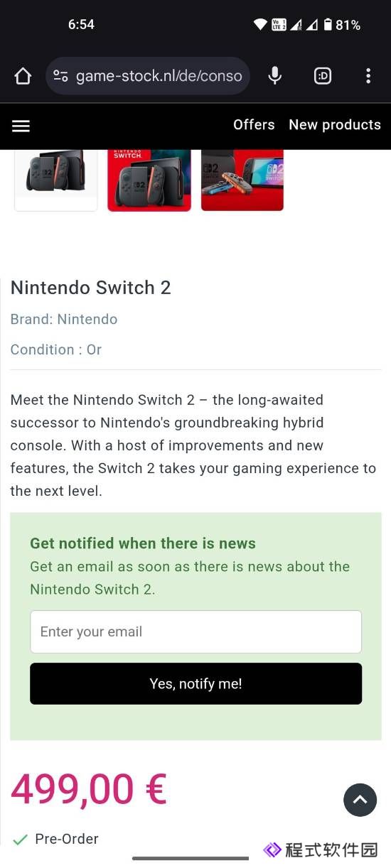Tap the microphone voice search icon
This screenshot has height=868, width=391.
tap(275, 76)
